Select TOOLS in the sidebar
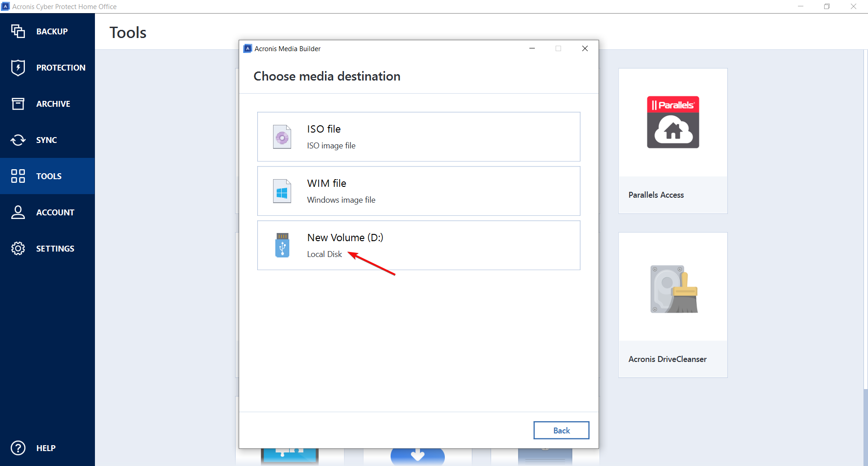The height and width of the screenshot is (466, 868). click(x=47, y=176)
